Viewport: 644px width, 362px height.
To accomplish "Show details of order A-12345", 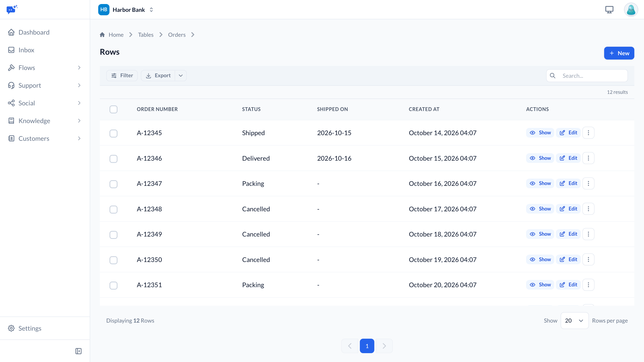I will 540,133.
